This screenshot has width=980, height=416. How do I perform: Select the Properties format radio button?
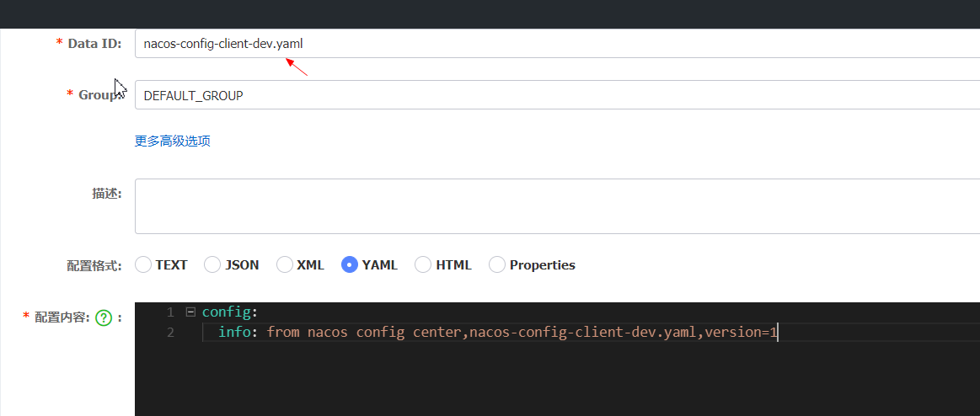click(x=497, y=264)
